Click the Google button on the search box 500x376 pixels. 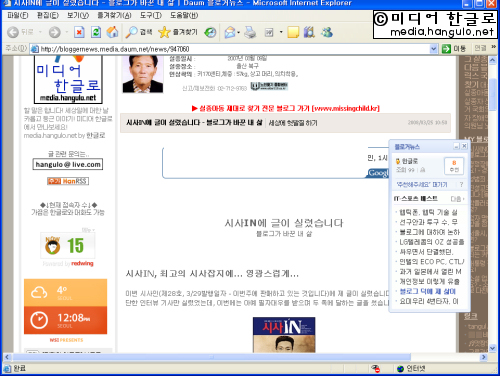[x=378, y=173]
